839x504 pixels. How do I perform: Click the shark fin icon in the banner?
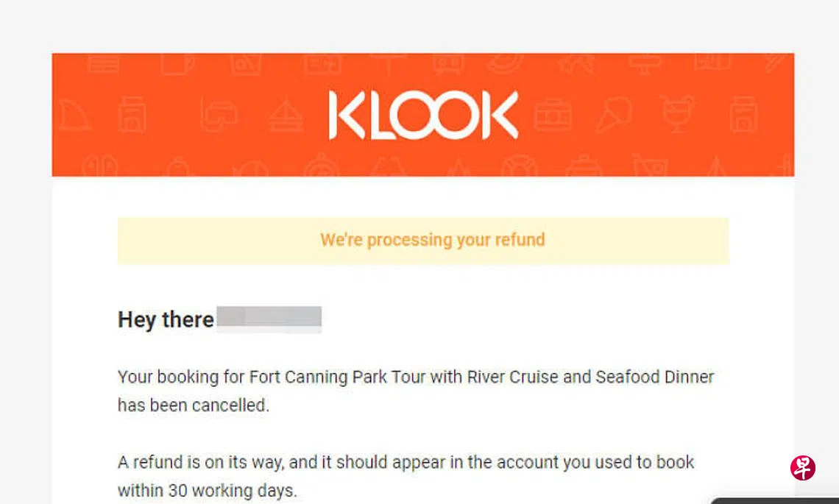[74, 116]
